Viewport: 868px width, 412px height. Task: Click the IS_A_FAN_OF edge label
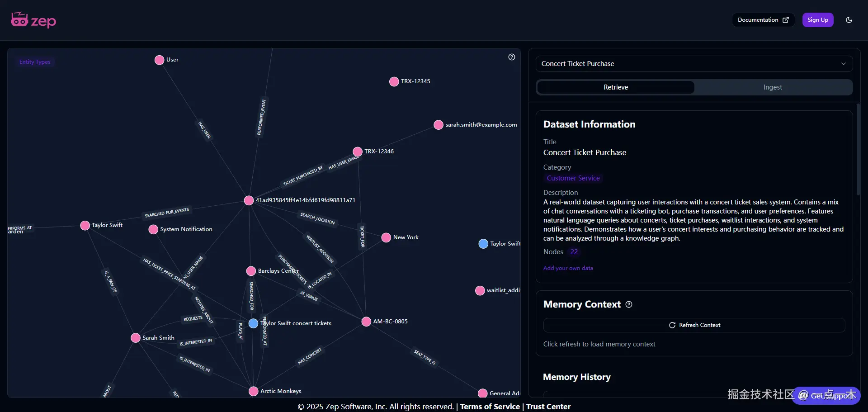pos(111,281)
